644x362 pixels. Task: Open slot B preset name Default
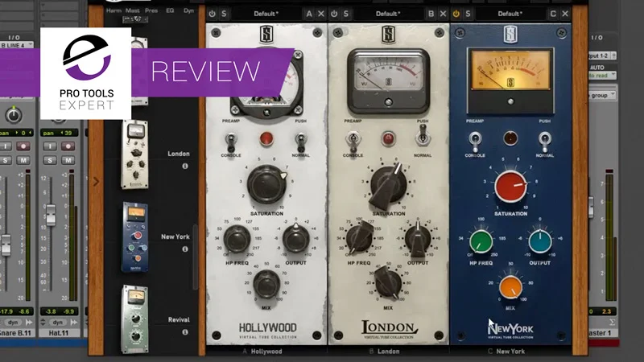[x=388, y=14]
